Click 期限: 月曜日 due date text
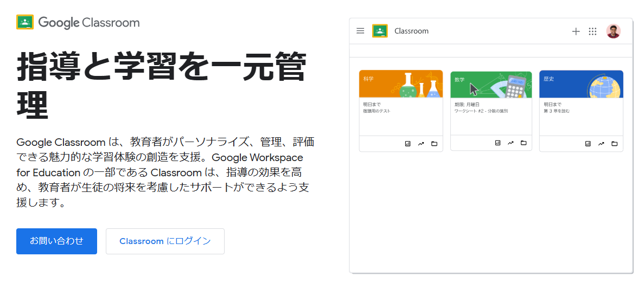The height and width of the screenshot is (282, 644). [467, 105]
